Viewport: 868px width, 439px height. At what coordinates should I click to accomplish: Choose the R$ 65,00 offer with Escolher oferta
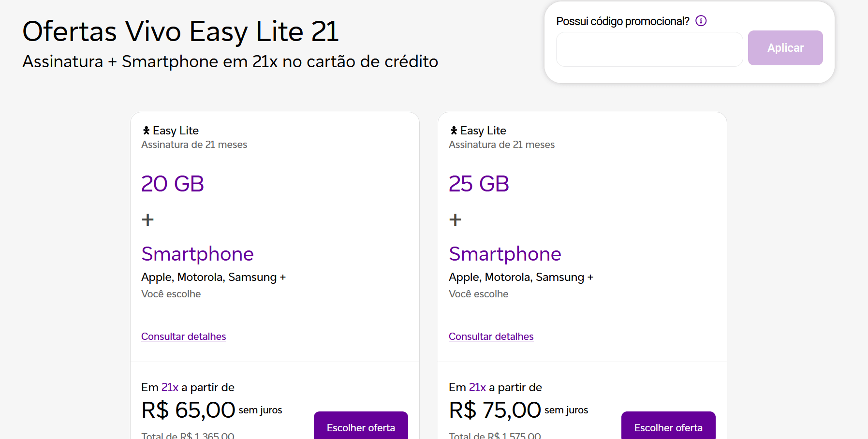click(361, 427)
